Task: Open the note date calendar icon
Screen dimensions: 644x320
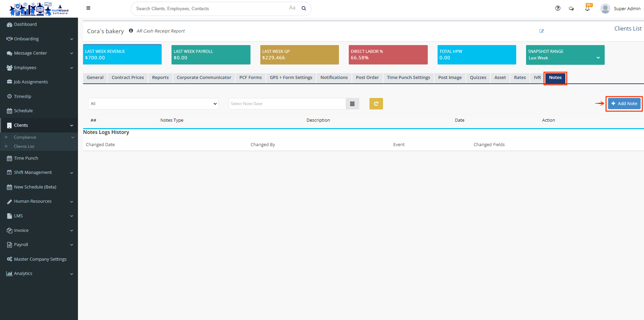Action: coord(352,104)
